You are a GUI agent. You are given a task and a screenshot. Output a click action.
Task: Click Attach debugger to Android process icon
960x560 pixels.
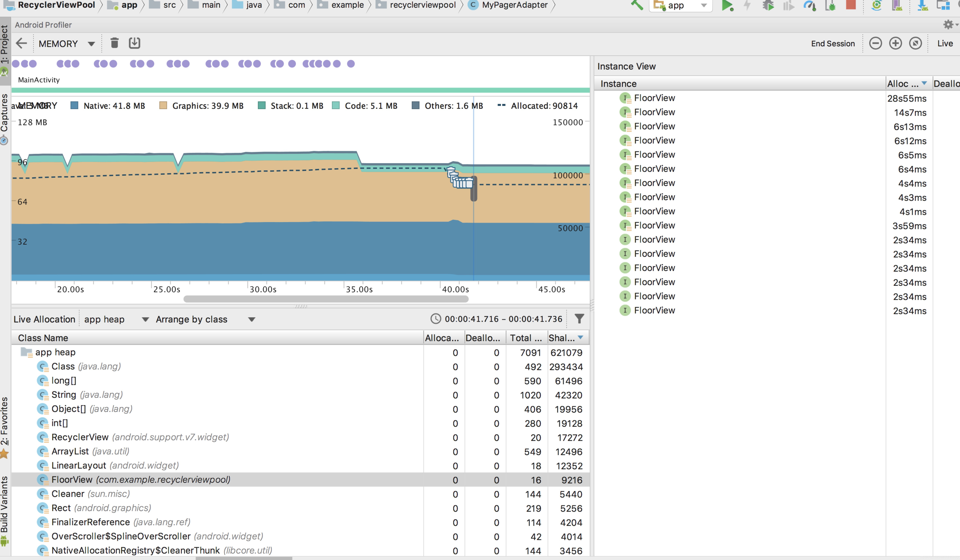[x=830, y=5]
